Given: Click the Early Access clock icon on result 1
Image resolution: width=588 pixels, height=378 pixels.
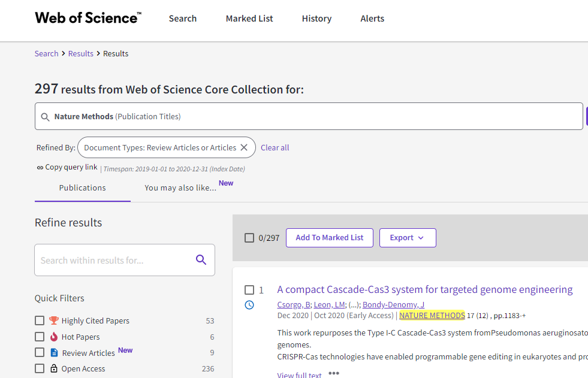Looking at the screenshot, I should [249, 305].
